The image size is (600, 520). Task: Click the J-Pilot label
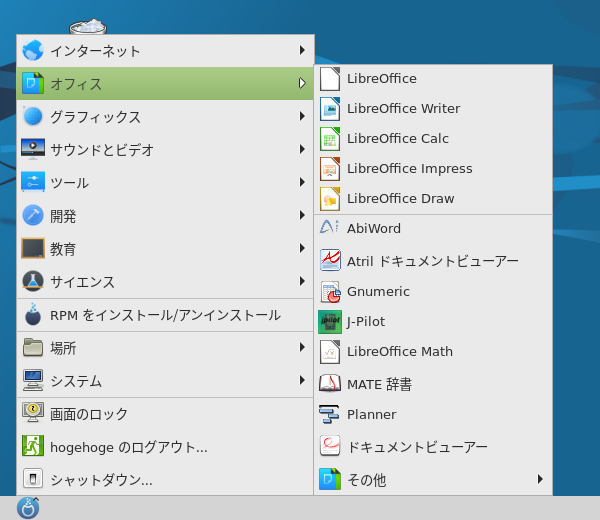click(x=365, y=322)
